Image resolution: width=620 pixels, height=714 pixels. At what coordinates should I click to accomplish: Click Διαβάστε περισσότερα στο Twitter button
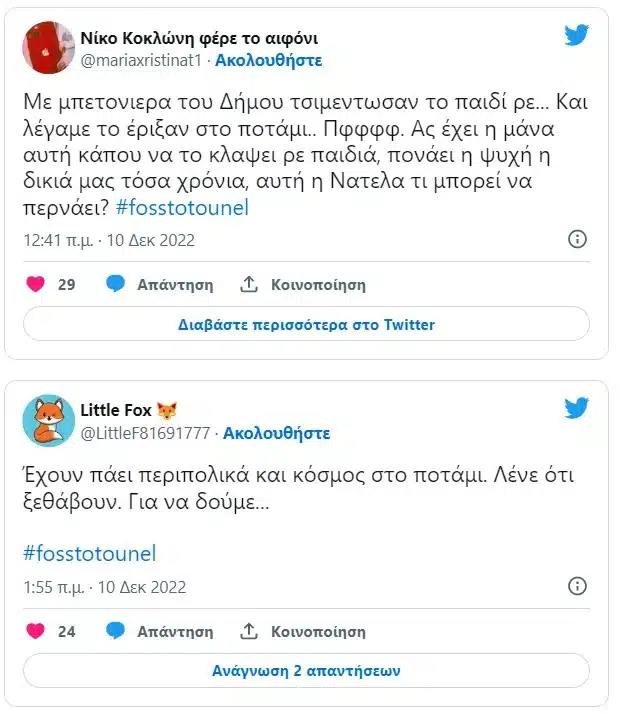306,324
